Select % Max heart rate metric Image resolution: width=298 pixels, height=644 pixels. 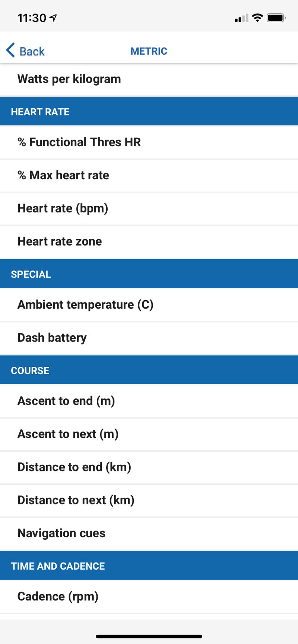pyautogui.click(x=63, y=175)
